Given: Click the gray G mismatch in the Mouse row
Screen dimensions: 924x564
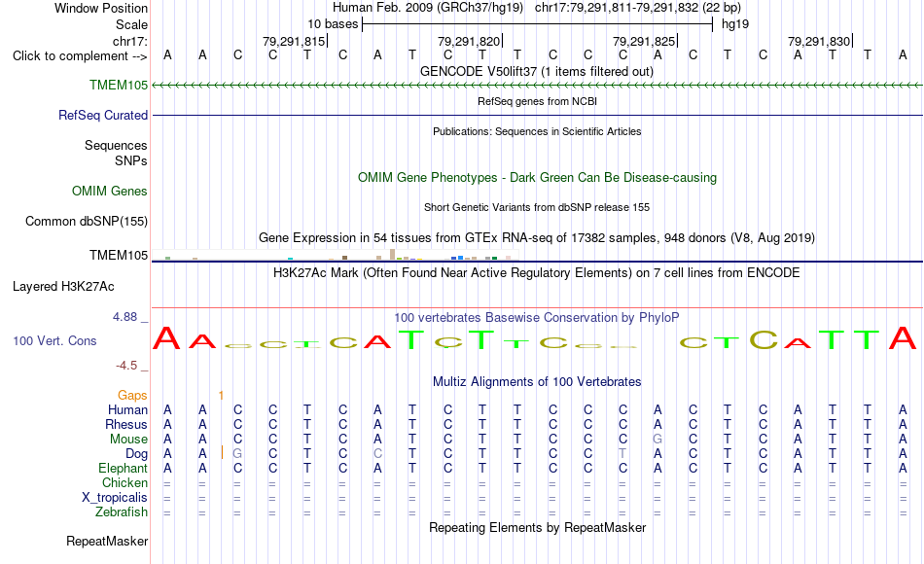Looking at the screenshot, I should pos(657,440).
